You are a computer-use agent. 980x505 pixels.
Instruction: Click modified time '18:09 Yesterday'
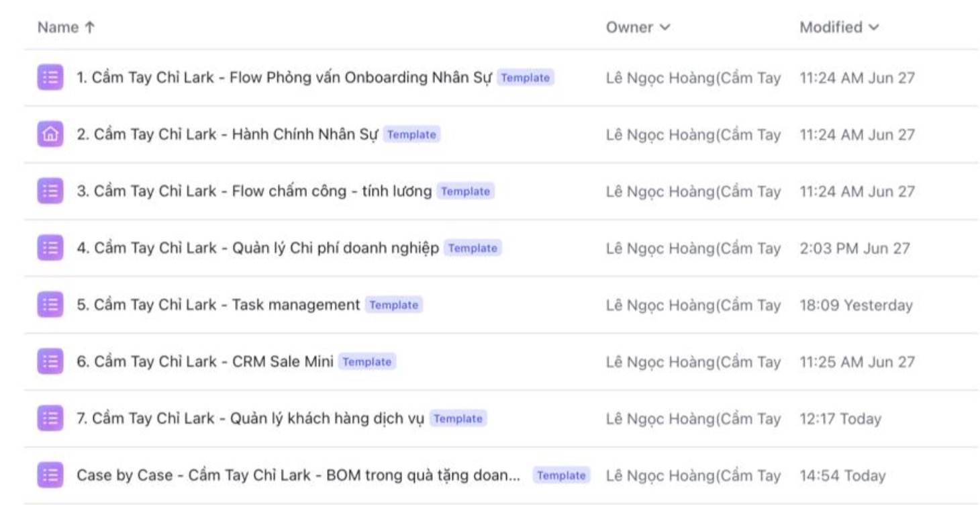click(856, 305)
